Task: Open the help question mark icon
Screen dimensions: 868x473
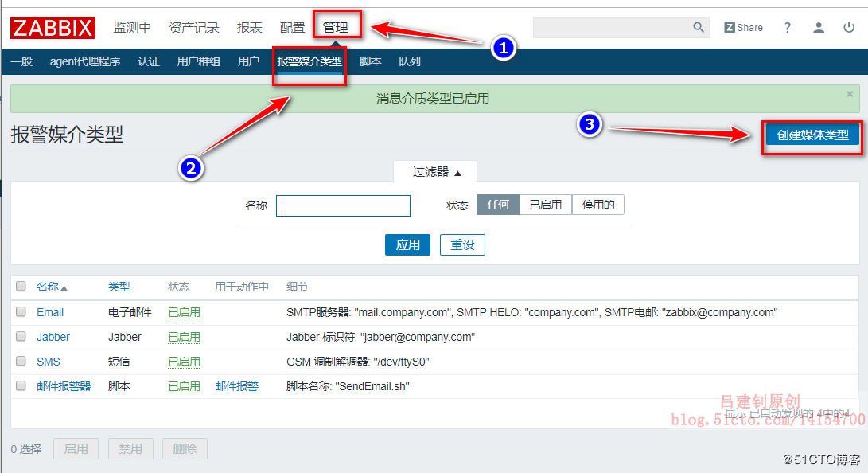Action: click(x=787, y=28)
